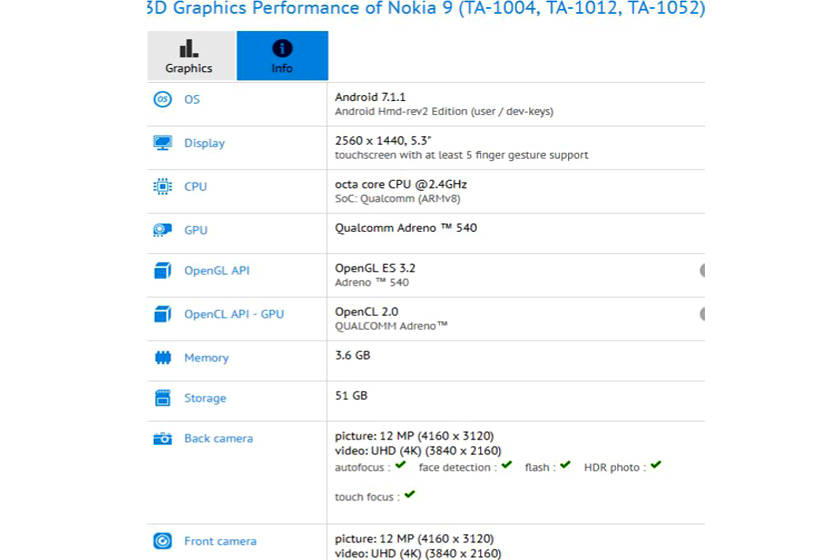Image resolution: width=840 pixels, height=560 pixels.
Task: Select the Info tab
Action: pos(282,55)
